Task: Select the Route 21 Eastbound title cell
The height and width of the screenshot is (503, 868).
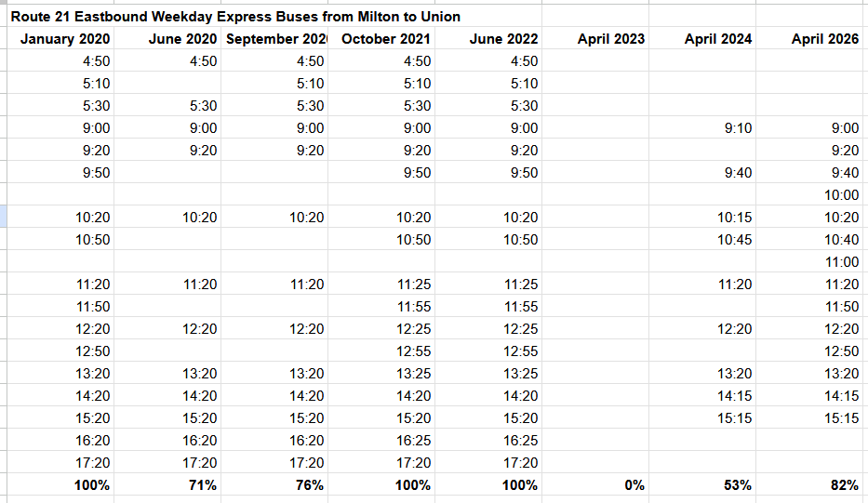Action: (x=235, y=17)
